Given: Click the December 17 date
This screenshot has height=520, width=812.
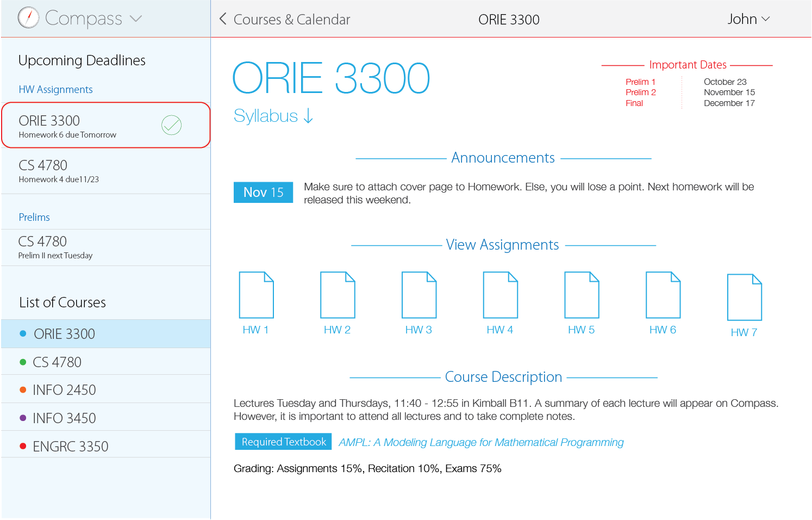Looking at the screenshot, I should [729, 103].
